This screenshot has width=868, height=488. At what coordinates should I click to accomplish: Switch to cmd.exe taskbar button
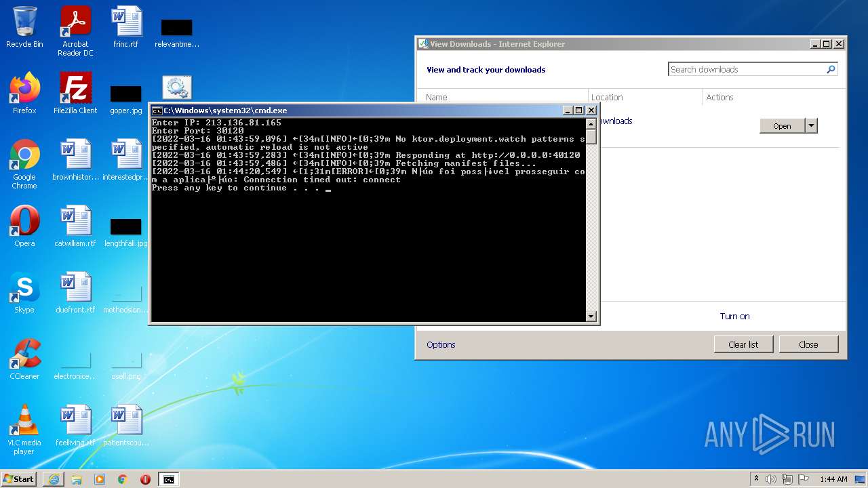tap(168, 479)
